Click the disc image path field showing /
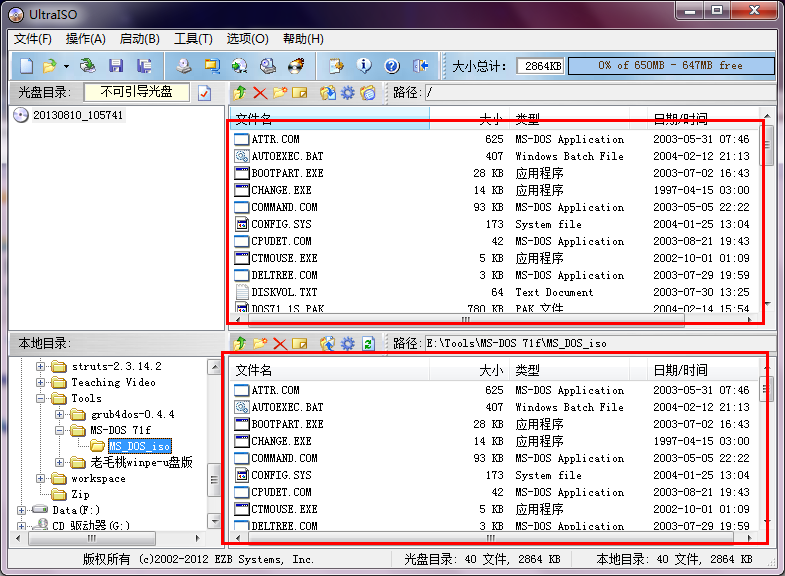The height and width of the screenshot is (576, 785). [x=599, y=93]
